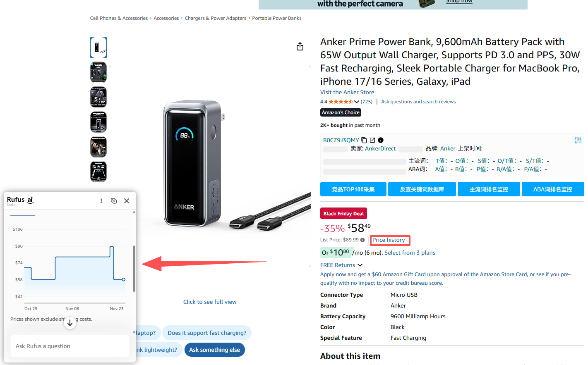Click the Rufus panel vertical scrollbar
588x365 pixels.
[x=134, y=269]
